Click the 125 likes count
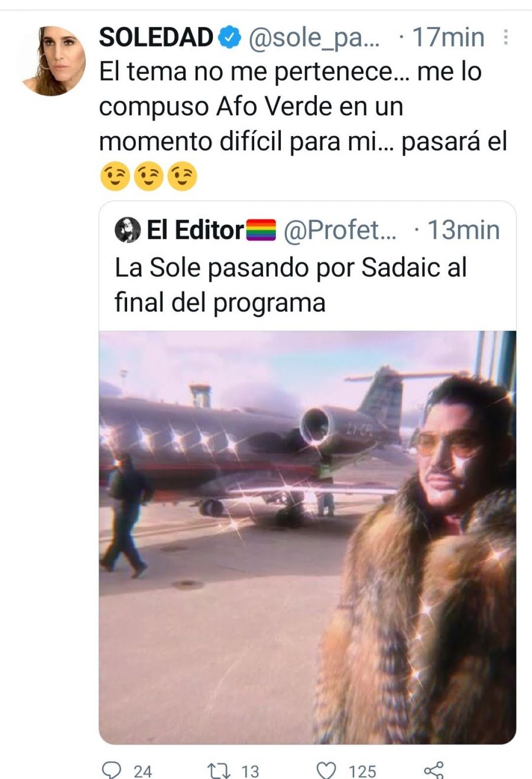 click(362, 771)
